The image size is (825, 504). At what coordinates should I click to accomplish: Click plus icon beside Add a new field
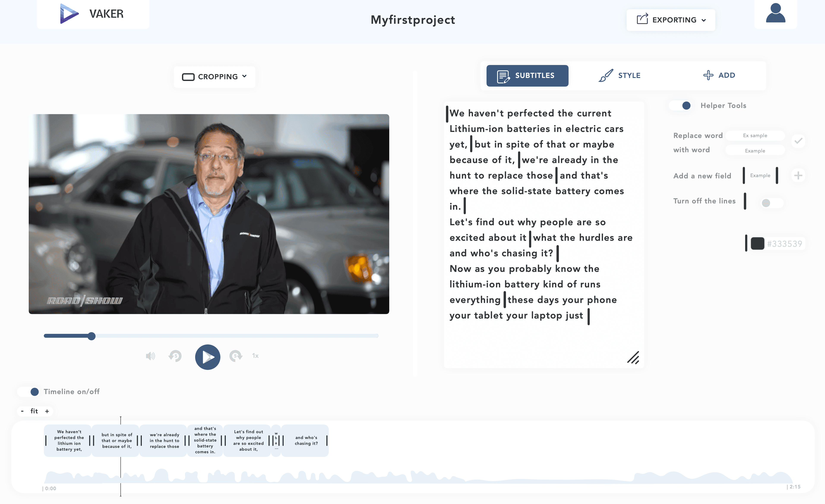(x=798, y=176)
